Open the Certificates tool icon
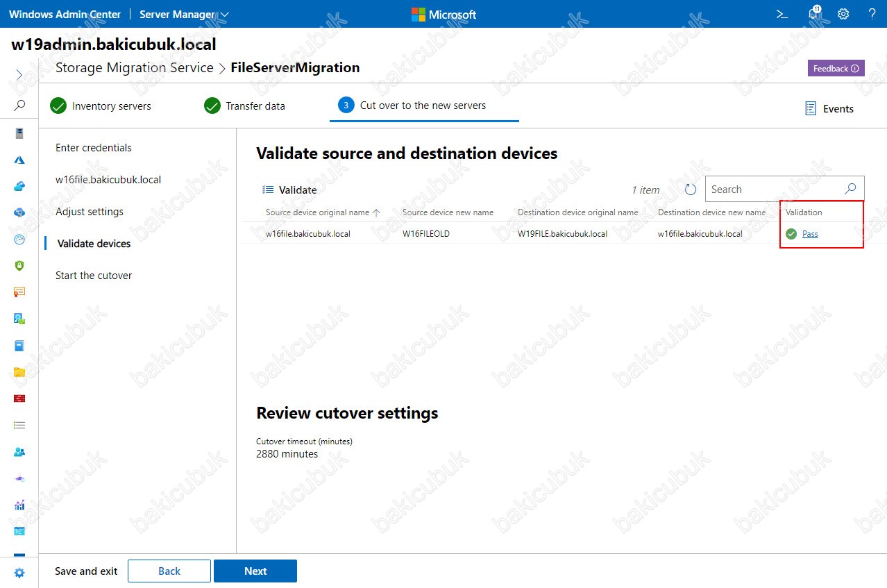Viewport: 887px width, 588px height. pos(19,292)
